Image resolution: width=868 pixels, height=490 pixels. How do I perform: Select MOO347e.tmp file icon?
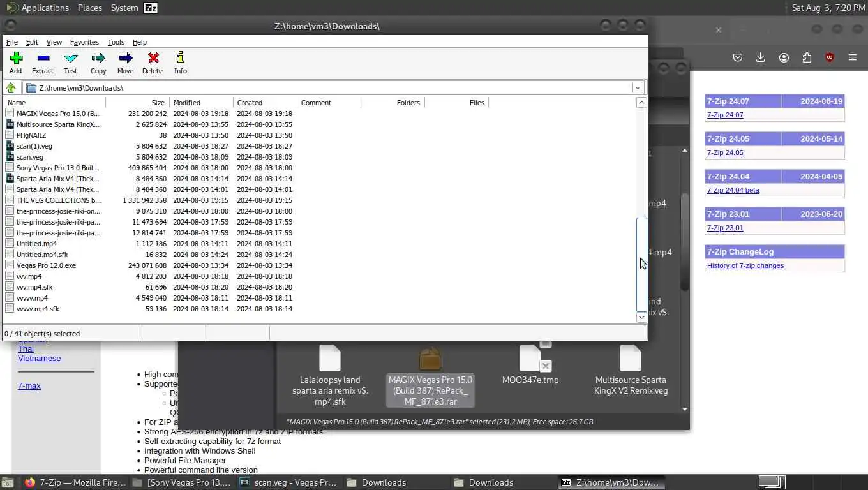pos(530,365)
